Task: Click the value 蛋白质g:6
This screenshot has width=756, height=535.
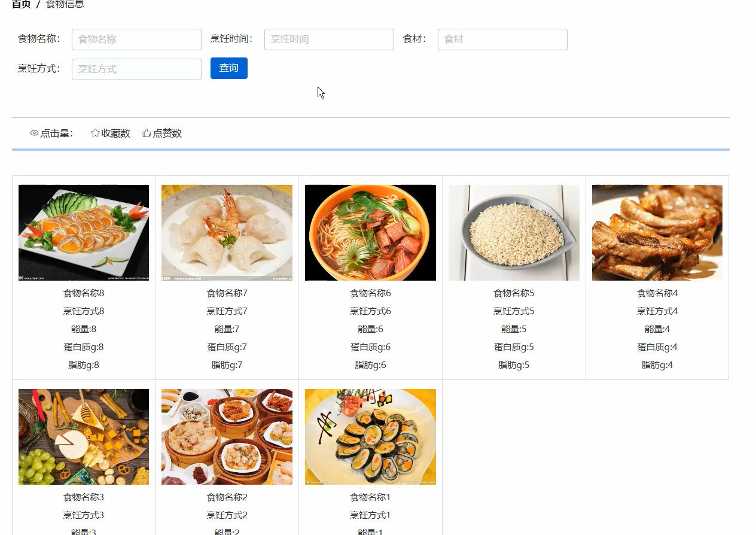Action: pos(370,347)
